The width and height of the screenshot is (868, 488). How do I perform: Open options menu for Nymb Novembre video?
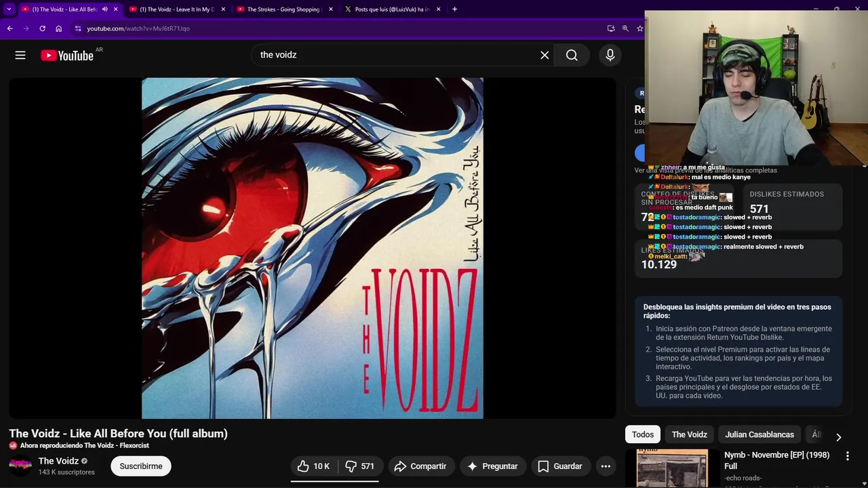point(847,456)
